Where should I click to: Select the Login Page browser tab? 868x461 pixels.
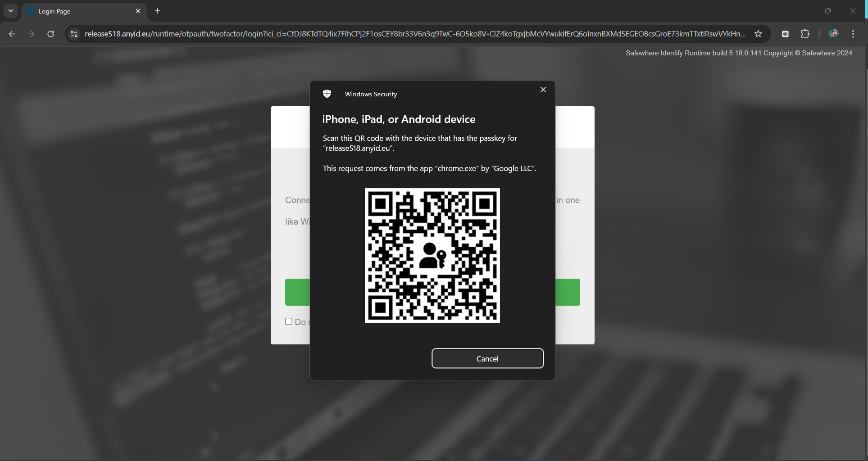click(84, 11)
